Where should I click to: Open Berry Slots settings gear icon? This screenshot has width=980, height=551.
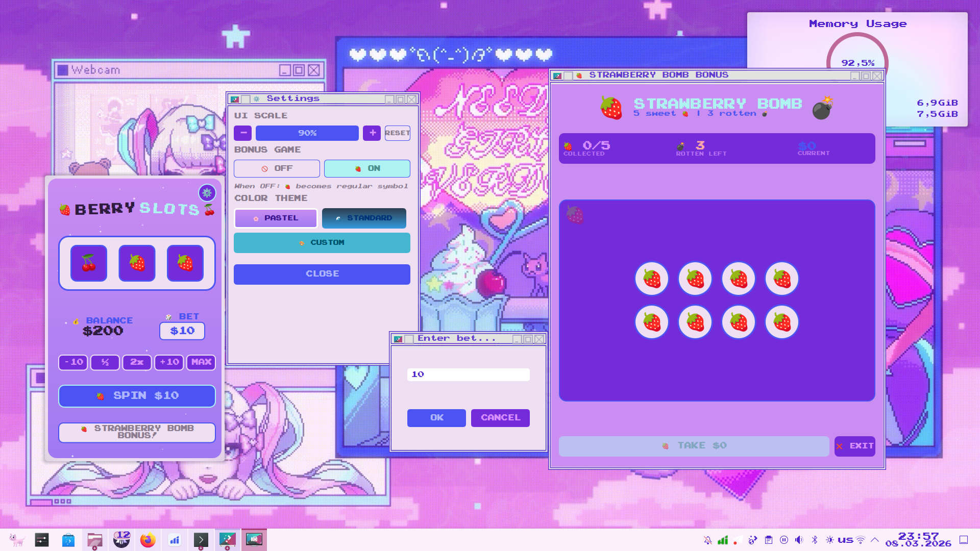[x=207, y=193]
